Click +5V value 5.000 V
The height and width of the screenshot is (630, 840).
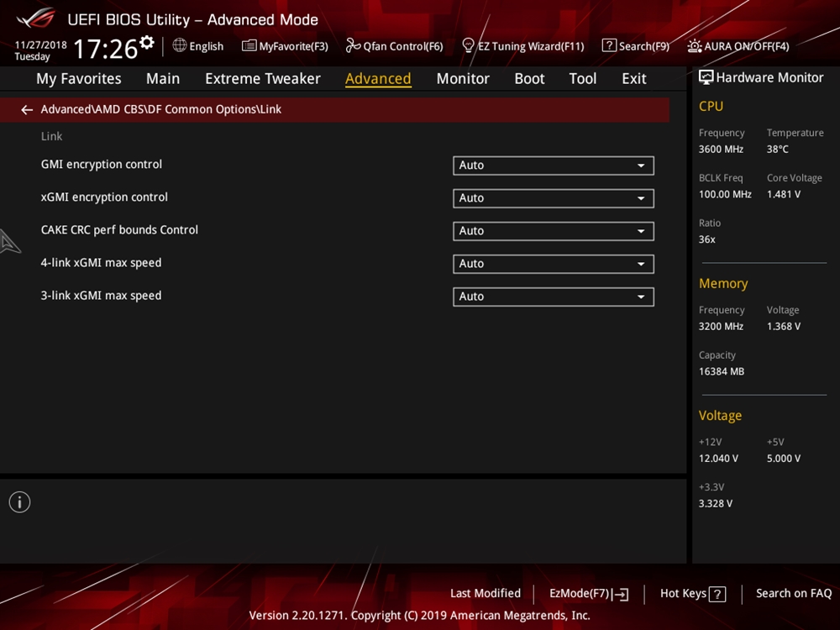click(783, 459)
